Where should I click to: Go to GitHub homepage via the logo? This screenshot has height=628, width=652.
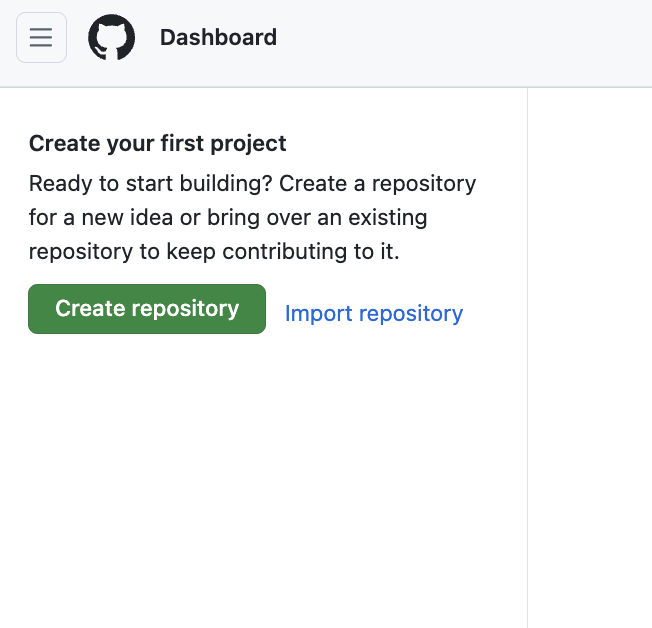pos(111,38)
